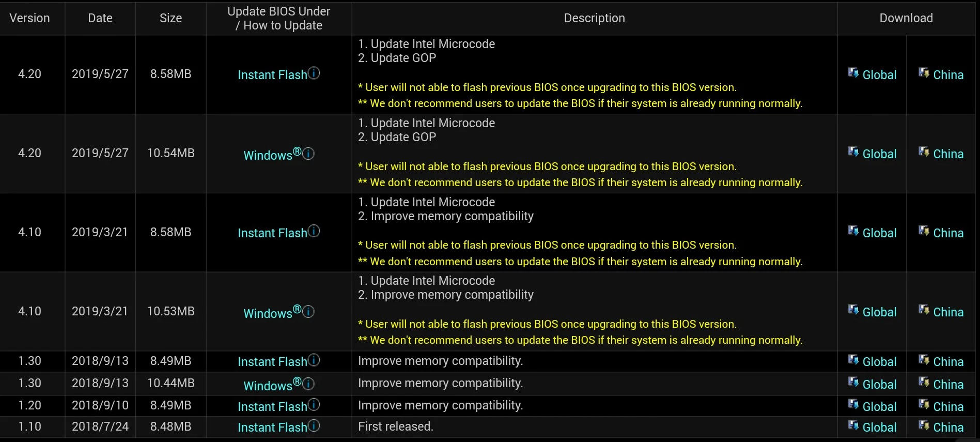Download China BIOS 4.10 Instant Flash file
Screen dimensions: 980x442
(x=947, y=233)
